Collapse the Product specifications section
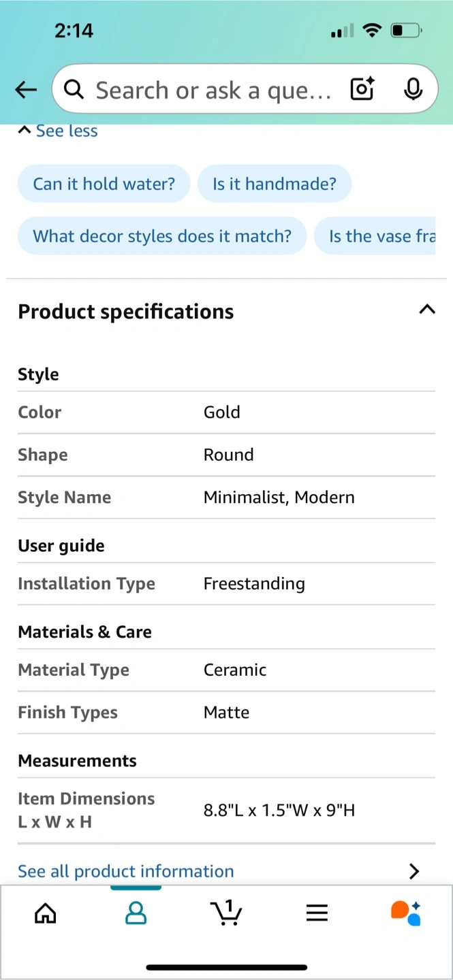The height and width of the screenshot is (980, 453). coord(426,310)
